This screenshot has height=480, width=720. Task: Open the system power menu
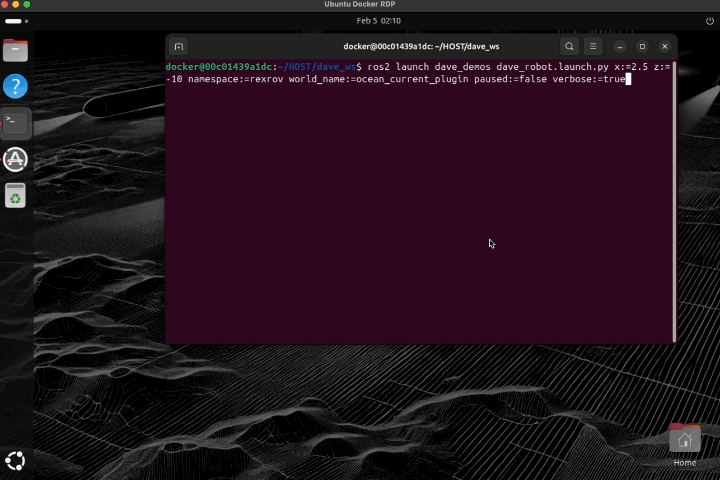coord(709,21)
